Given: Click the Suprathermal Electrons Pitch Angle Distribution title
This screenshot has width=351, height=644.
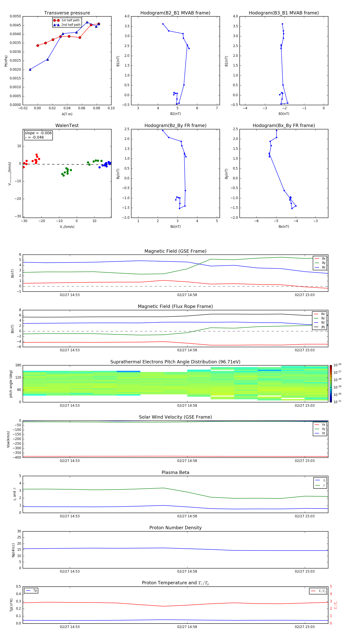Looking at the screenshot, I should tap(175, 362).
